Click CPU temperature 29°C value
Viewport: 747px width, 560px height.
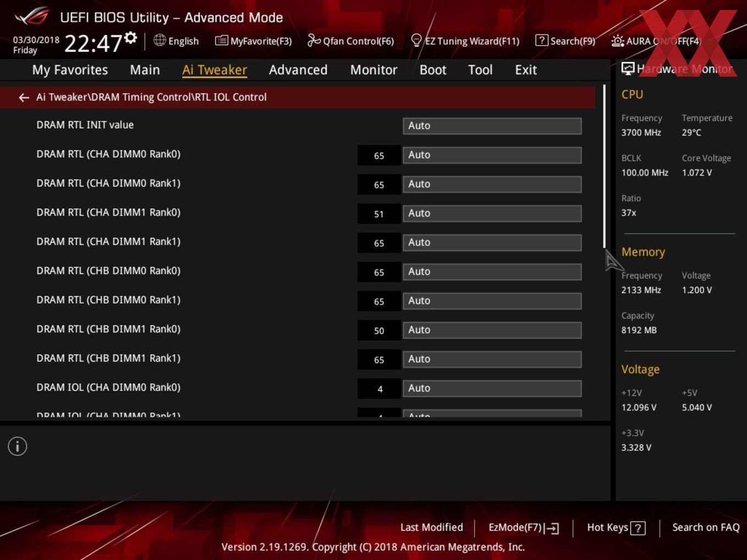pos(692,132)
